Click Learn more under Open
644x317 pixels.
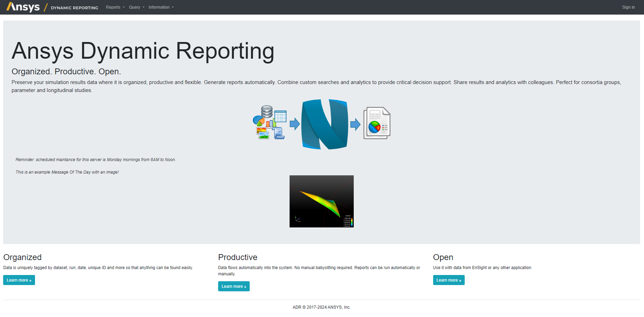[x=449, y=280]
